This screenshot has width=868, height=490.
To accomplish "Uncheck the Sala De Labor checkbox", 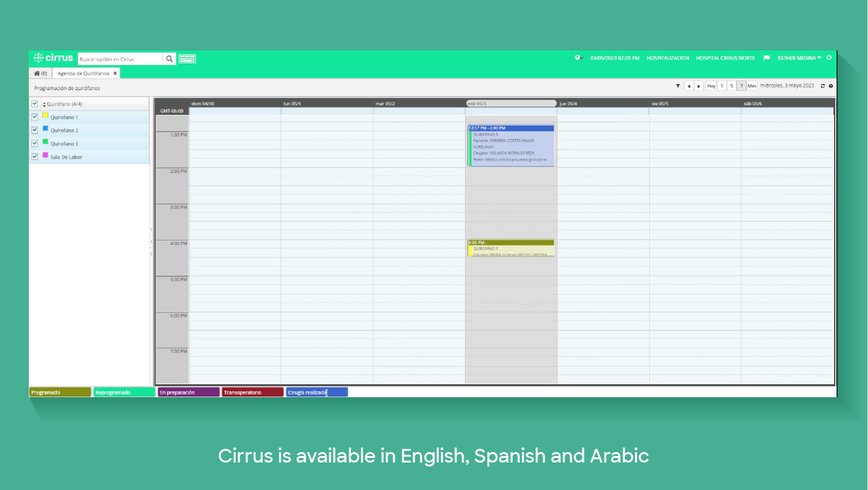I will point(35,156).
